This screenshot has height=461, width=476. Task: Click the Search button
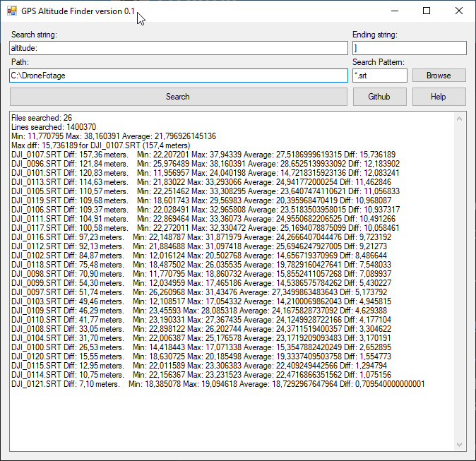pyautogui.click(x=179, y=97)
